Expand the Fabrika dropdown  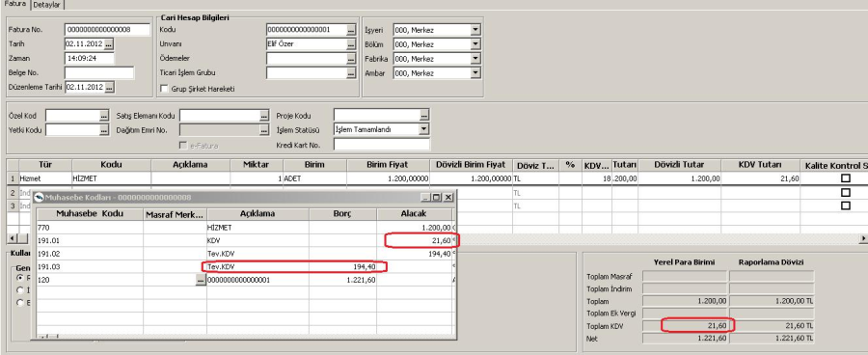[475, 59]
